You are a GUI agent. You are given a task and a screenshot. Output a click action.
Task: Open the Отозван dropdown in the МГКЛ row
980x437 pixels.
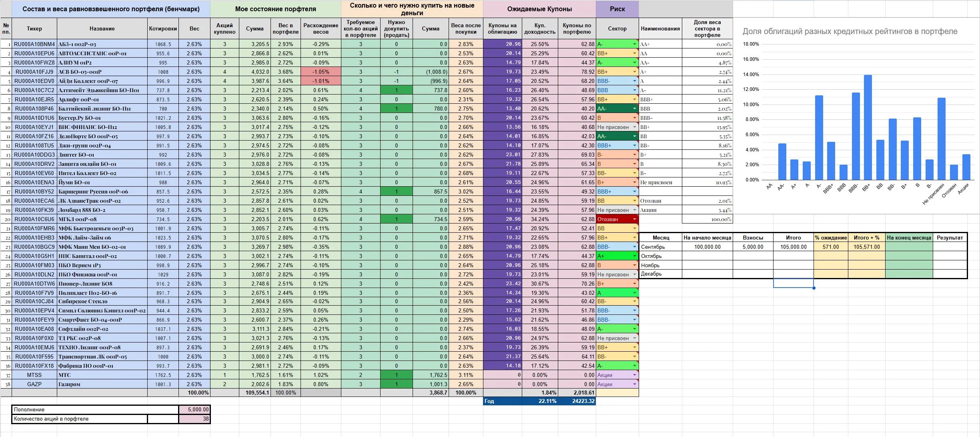pyautogui.click(x=635, y=219)
